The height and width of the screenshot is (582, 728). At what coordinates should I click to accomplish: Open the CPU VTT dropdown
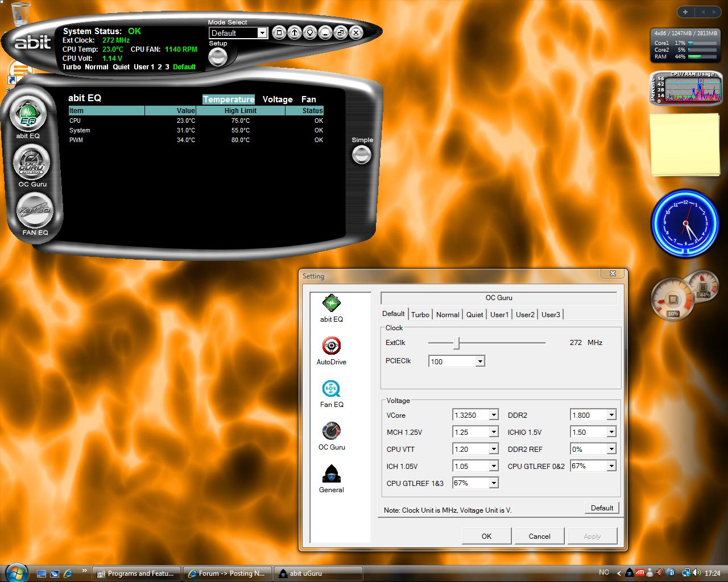(494, 449)
